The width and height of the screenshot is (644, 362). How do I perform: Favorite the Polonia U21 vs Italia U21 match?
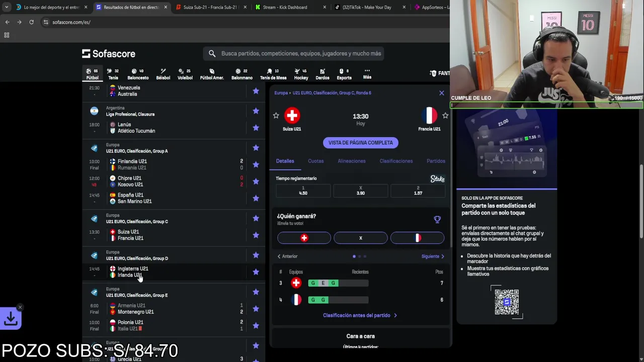[256, 325]
